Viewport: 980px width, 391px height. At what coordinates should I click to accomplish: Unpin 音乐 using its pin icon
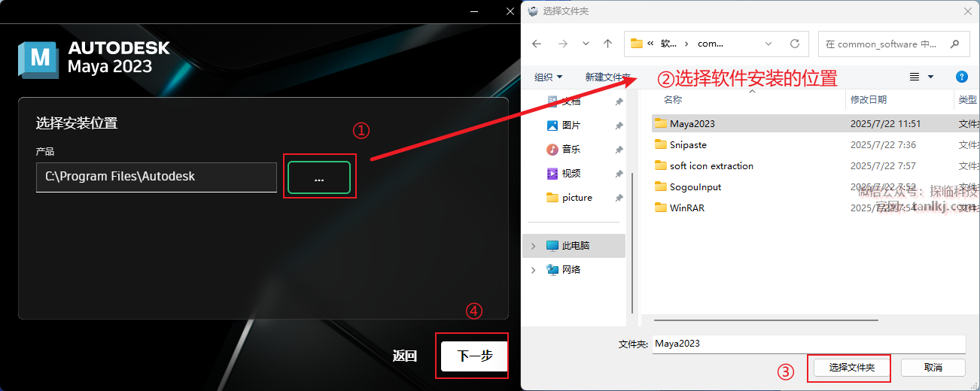tap(619, 150)
